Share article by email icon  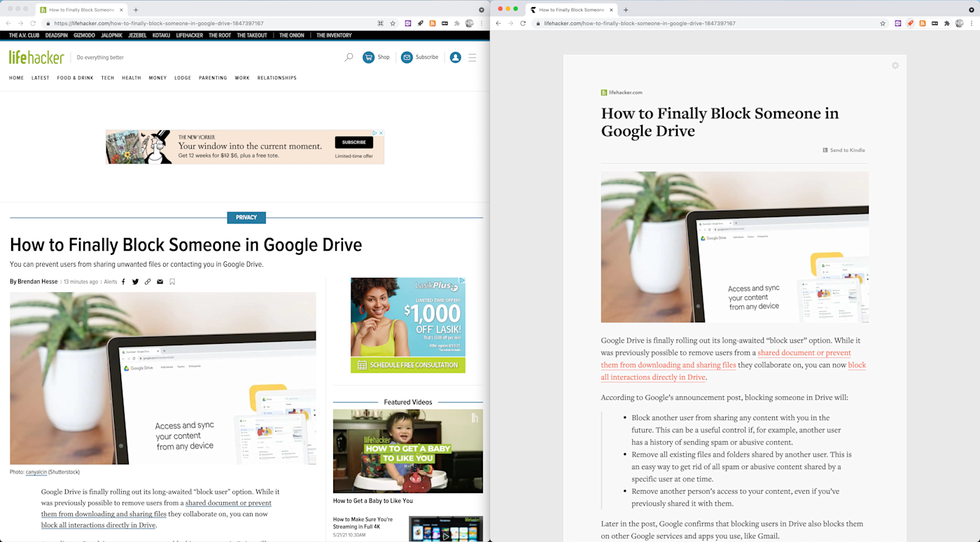(160, 282)
